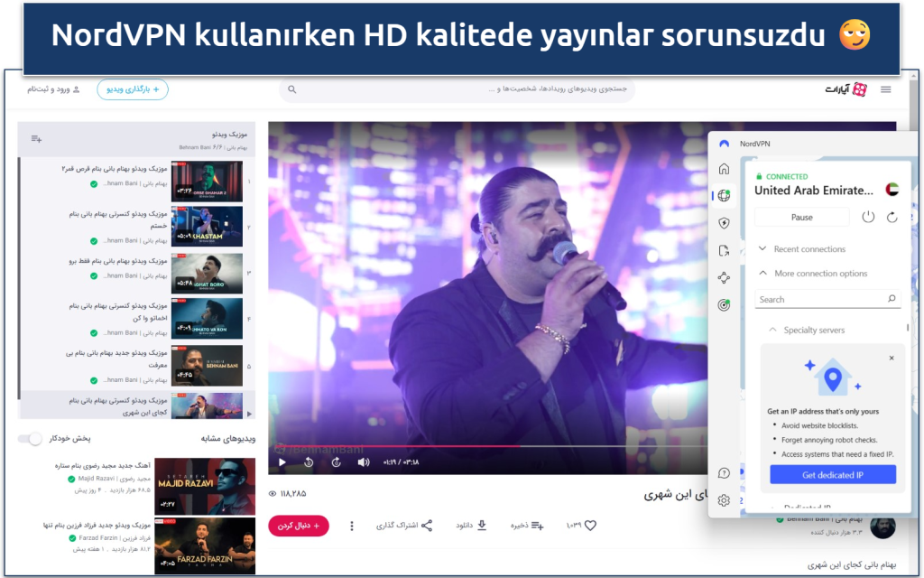Save video to playlist icon
The image size is (924, 578).
(537, 525)
